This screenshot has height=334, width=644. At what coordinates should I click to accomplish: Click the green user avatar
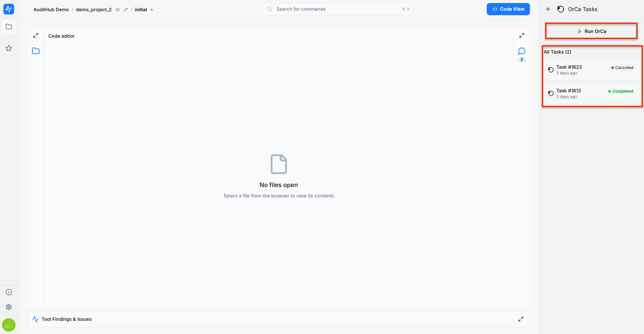(x=9, y=325)
